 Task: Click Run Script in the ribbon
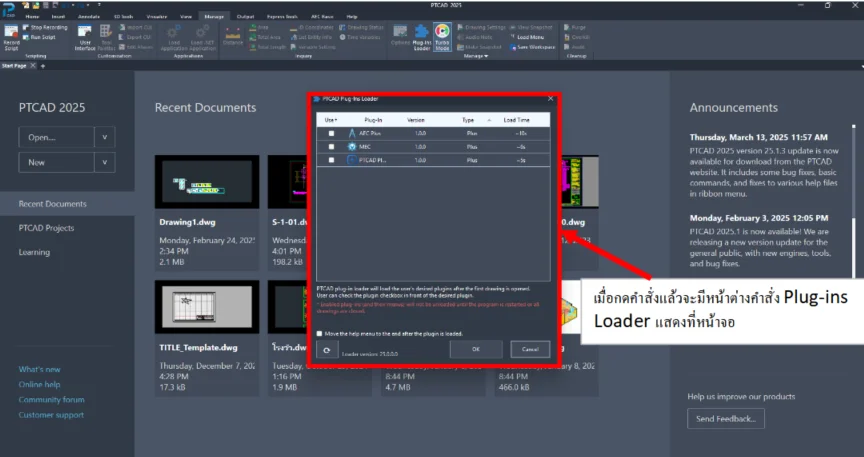[40, 37]
